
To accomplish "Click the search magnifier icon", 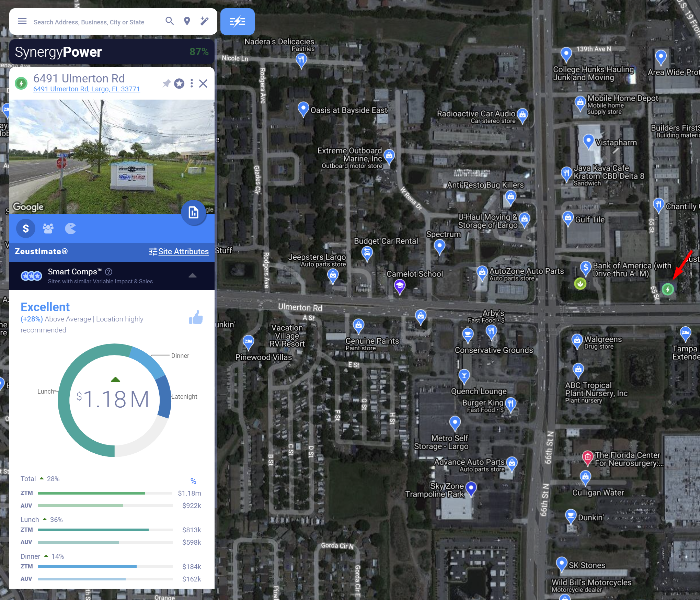I will tap(170, 21).
